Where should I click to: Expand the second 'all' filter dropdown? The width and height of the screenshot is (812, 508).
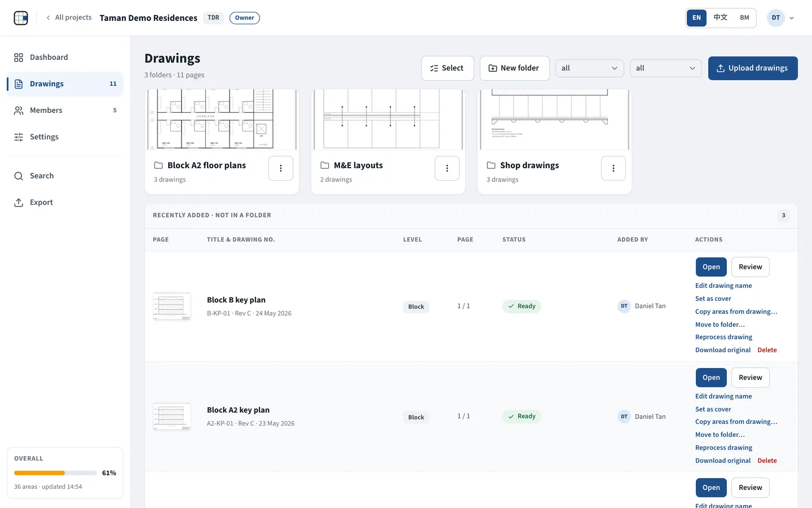666,68
